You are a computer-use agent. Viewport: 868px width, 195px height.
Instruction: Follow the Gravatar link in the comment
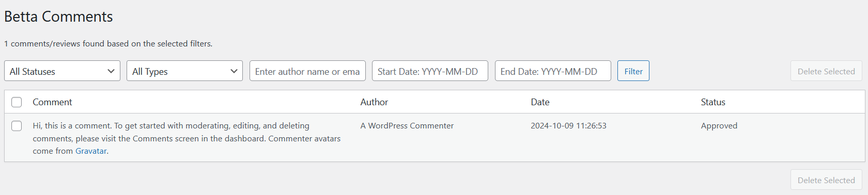pyautogui.click(x=91, y=151)
